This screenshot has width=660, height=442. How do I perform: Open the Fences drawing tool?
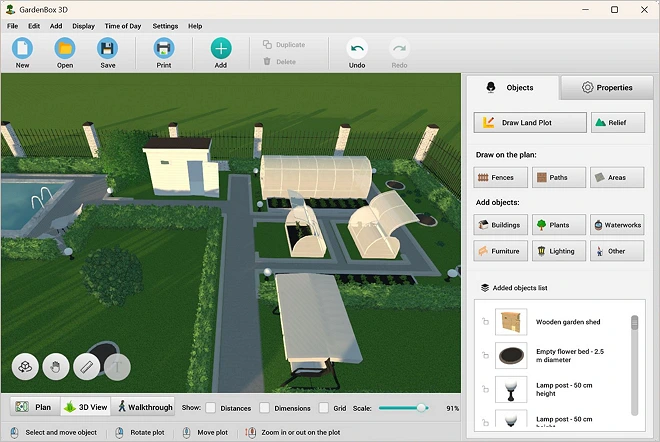[500, 177]
